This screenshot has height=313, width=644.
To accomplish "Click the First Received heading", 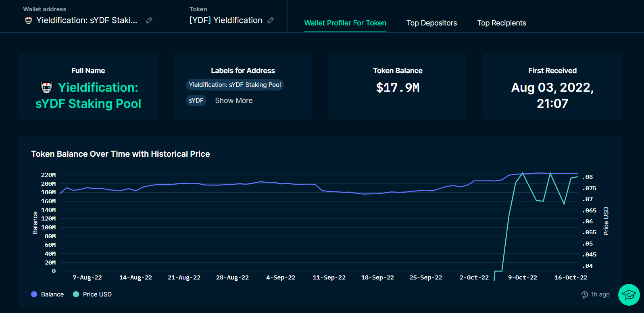I will click(x=552, y=71).
